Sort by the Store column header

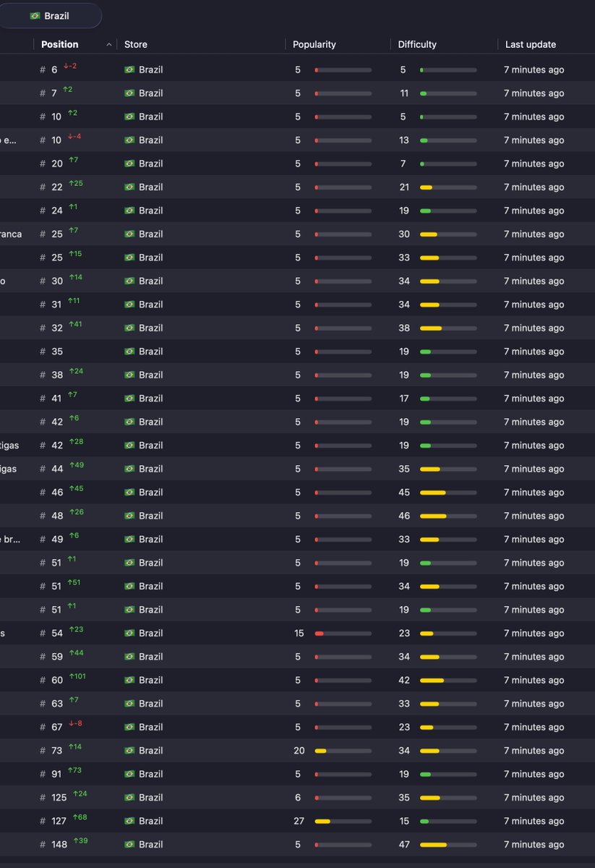point(136,44)
